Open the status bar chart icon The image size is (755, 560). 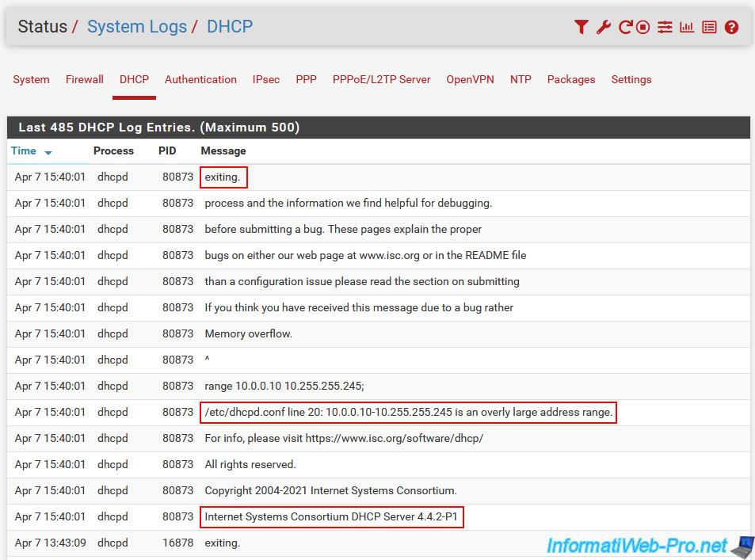[687, 27]
